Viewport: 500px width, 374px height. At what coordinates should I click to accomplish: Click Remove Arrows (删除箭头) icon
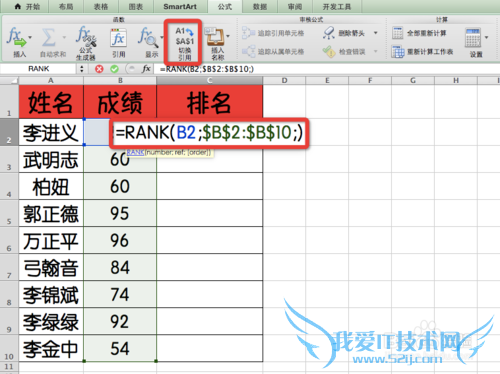pyautogui.click(x=329, y=33)
